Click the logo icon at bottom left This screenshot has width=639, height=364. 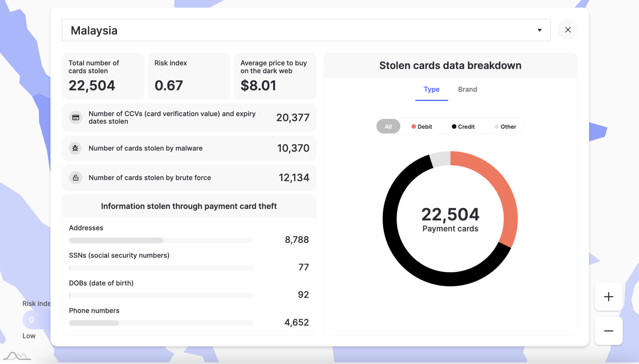[17, 356]
